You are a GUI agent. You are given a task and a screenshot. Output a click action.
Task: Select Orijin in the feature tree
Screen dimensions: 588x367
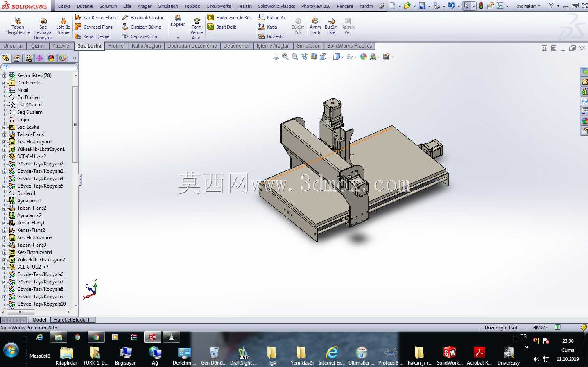[x=23, y=120]
